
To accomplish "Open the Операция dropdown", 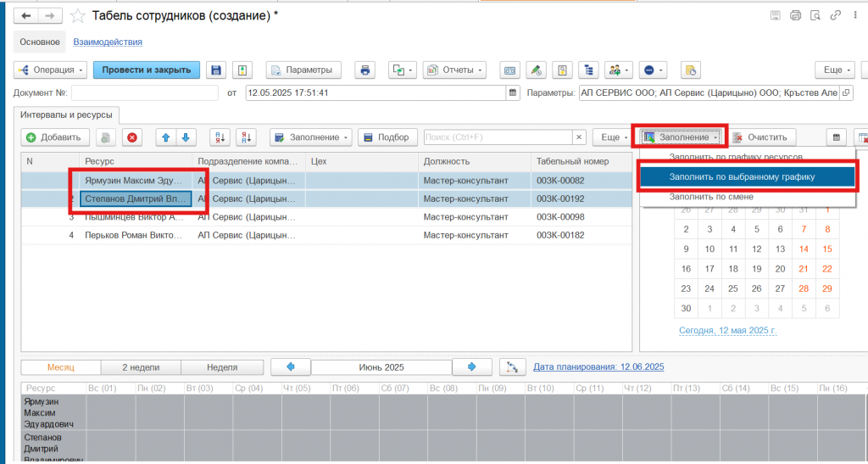I will pyautogui.click(x=50, y=70).
